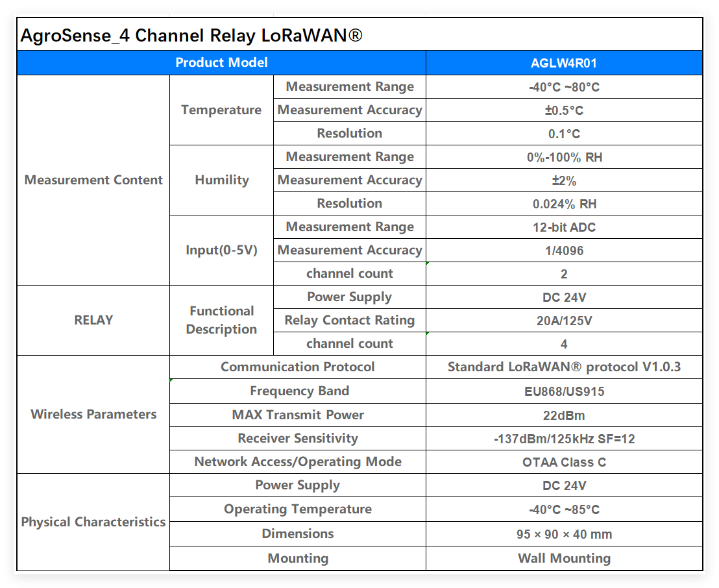Click "Measurement Accuracy" in the Temperature group

pos(350,110)
